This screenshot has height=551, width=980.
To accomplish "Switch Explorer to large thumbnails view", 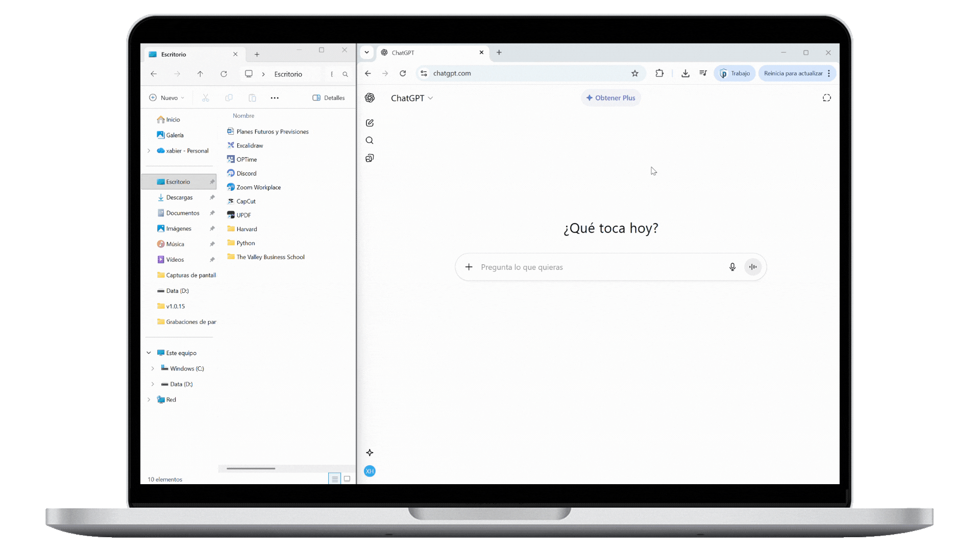I will [x=347, y=479].
